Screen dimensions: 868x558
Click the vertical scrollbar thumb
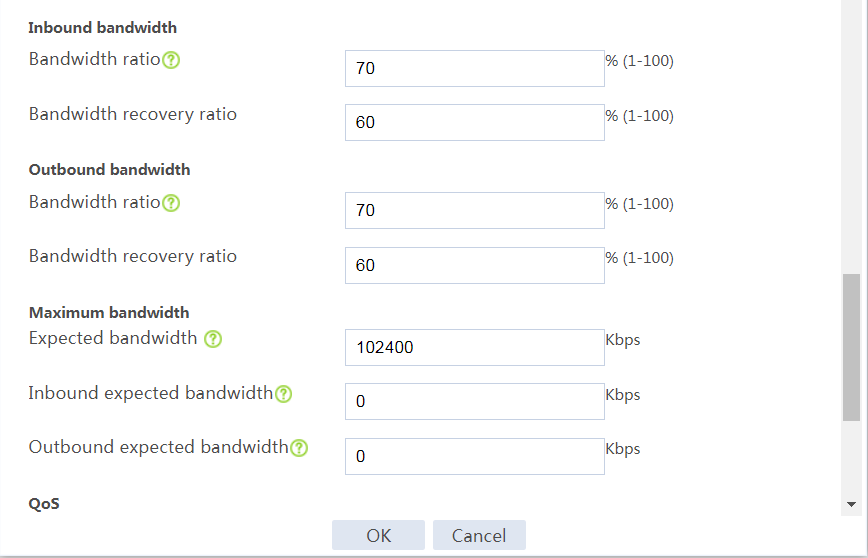pyautogui.click(x=851, y=348)
